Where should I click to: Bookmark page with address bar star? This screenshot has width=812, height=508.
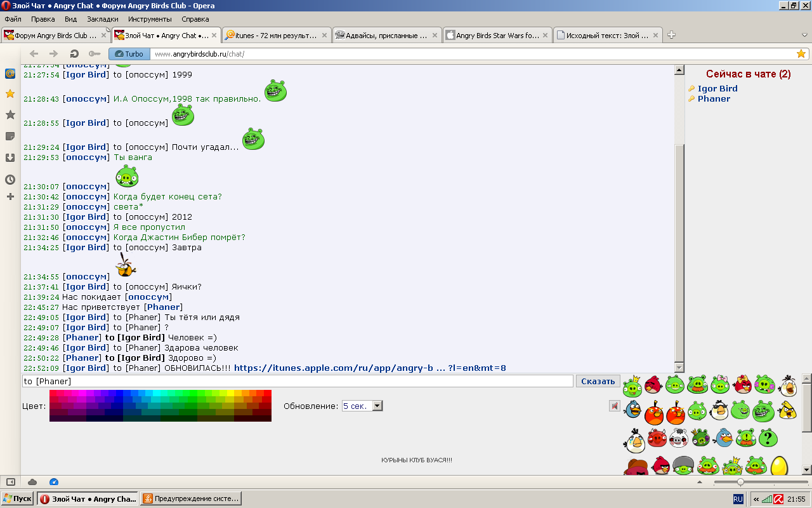[801, 54]
